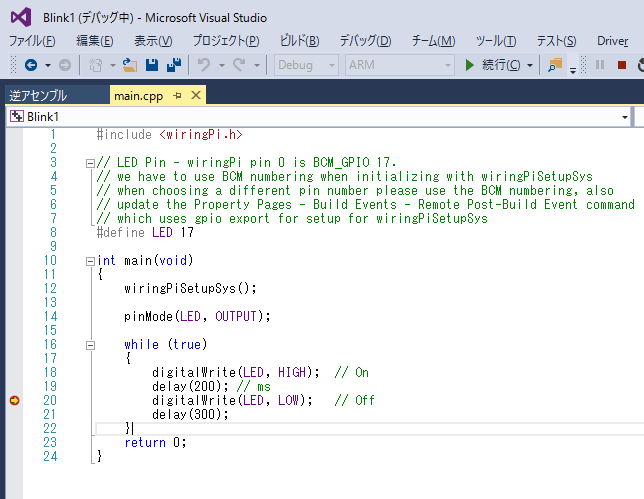
Task: Click the Blink1 project icon in navigation bar
Action: pos(17,117)
